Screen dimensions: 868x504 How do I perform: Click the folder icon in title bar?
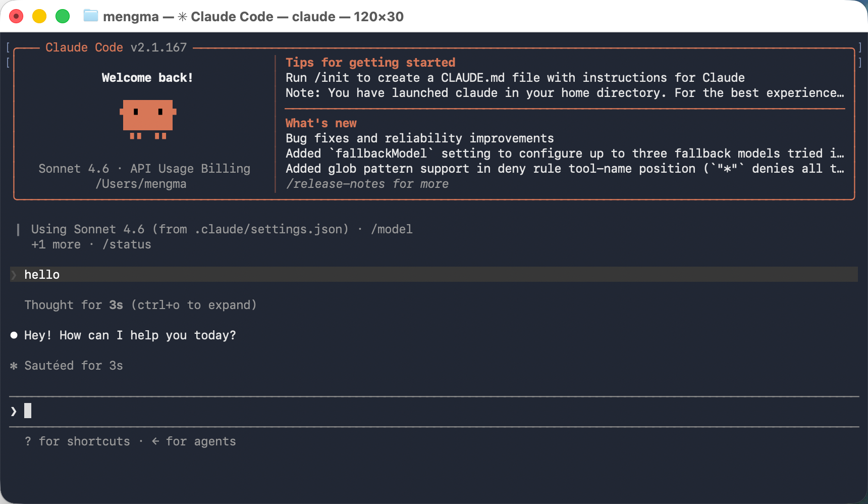click(91, 16)
